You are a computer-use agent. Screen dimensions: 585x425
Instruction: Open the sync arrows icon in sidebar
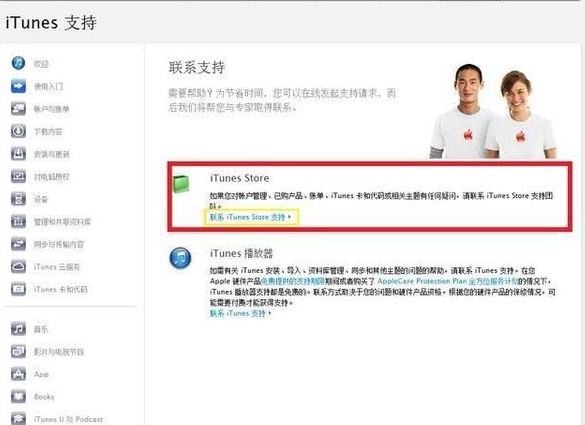(x=18, y=244)
